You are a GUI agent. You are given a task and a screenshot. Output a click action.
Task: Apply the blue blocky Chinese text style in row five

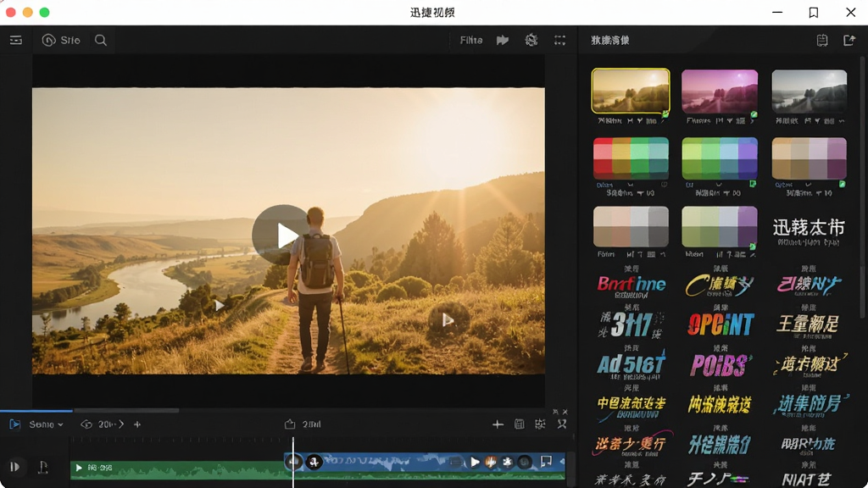720,444
